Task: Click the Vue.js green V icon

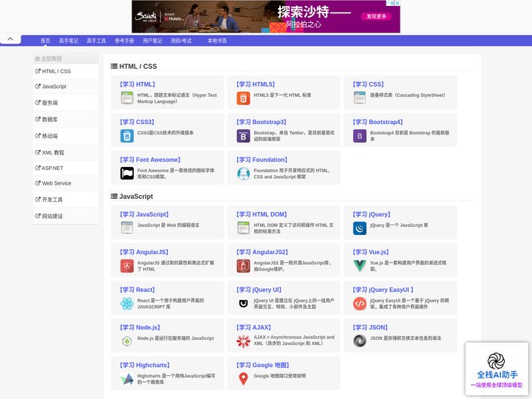Action: (360, 266)
